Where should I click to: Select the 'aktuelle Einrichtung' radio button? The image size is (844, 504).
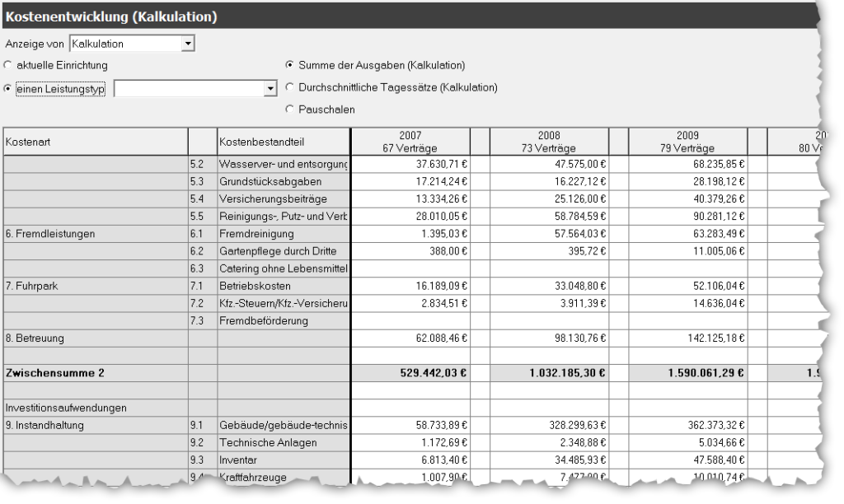click(9, 65)
